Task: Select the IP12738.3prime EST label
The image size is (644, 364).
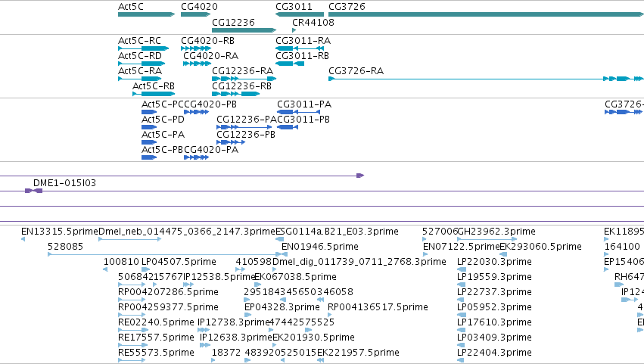Action: pyautogui.click(x=233, y=322)
